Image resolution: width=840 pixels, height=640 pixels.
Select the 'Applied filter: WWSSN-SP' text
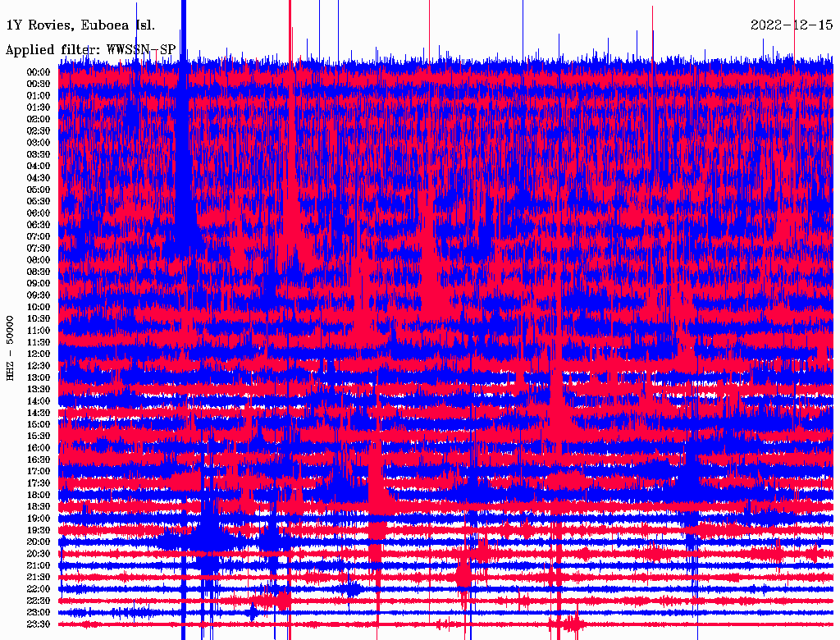tap(90, 50)
